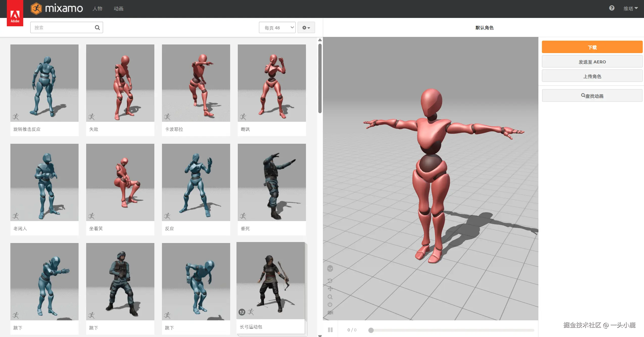Select the 卡波耶拉 animation thumbnail
The height and width of the screenshot is (337, 644).
(x=196, y=83)
